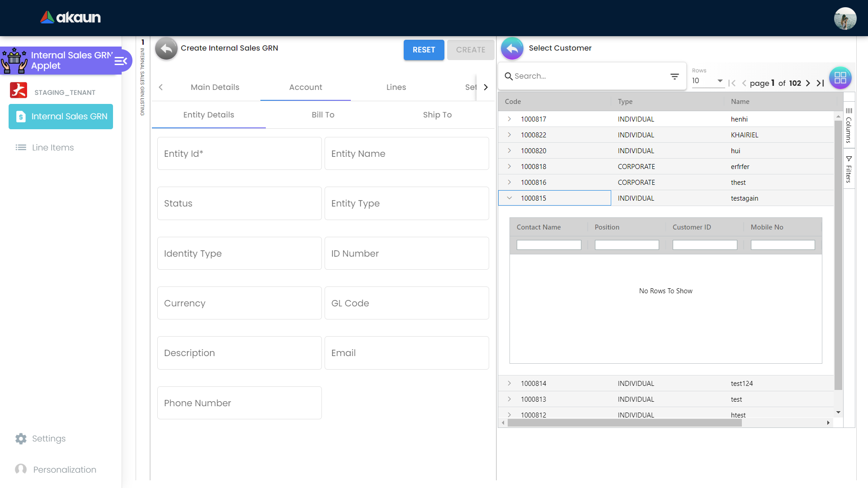This screenshot has height=488, width=868.
Task: Open the Columns side panel
Action: 849,125
